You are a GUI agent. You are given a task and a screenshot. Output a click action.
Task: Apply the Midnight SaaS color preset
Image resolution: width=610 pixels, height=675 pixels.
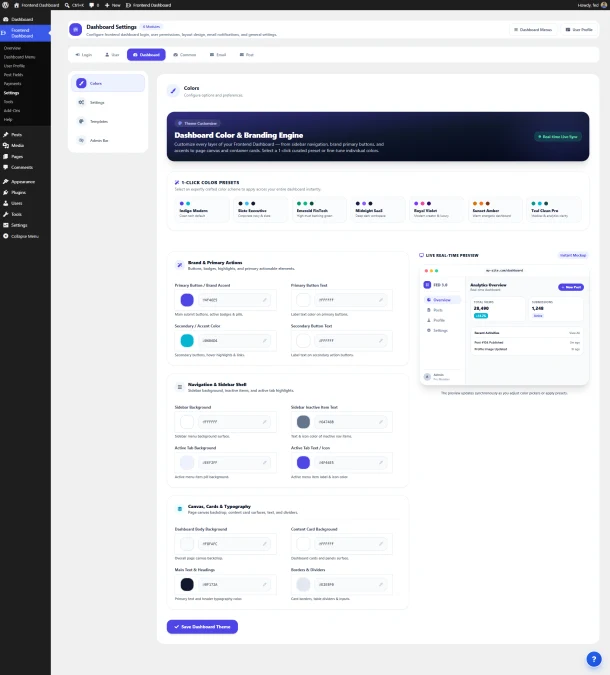pos(378,210)
